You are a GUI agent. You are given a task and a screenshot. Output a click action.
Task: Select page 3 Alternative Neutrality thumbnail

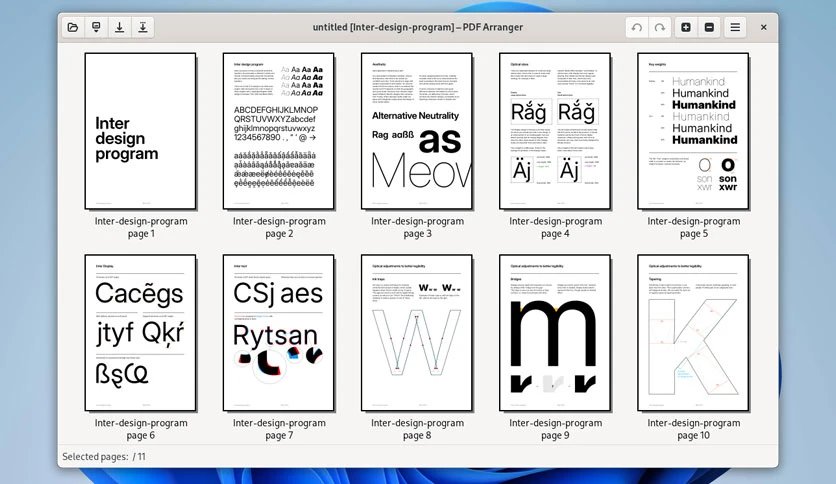pos(416,131)
